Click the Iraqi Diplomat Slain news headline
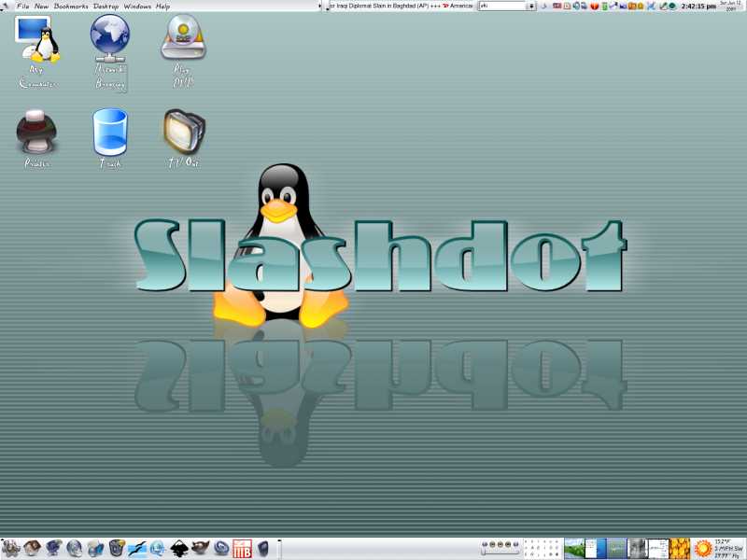747x560 pixels. [379, 6]
